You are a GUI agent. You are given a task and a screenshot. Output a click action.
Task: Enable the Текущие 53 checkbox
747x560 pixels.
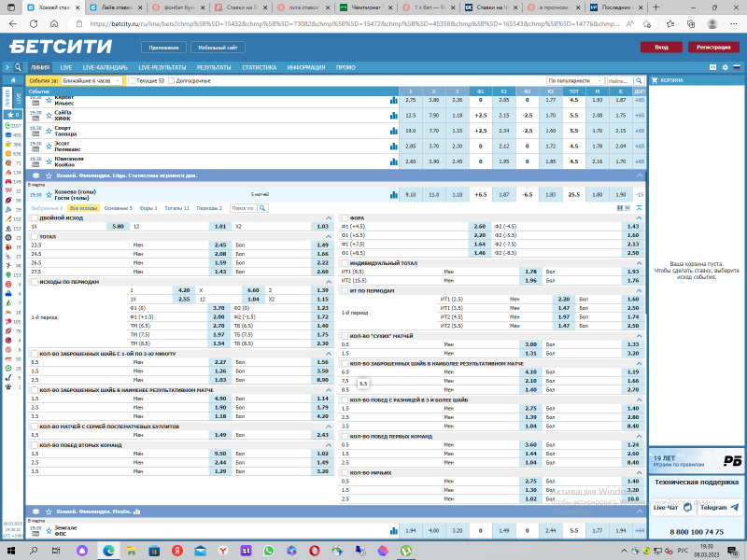pyautogui.click(x=133, y=81)
